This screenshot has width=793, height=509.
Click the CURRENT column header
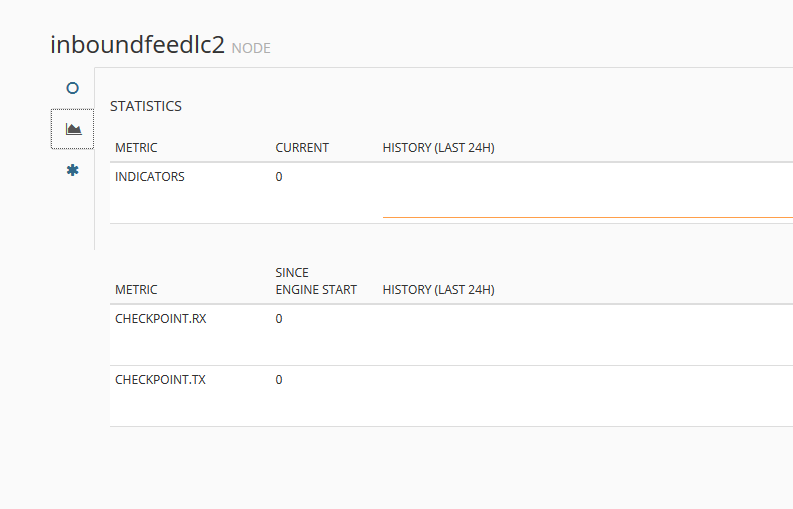(302, 148)
